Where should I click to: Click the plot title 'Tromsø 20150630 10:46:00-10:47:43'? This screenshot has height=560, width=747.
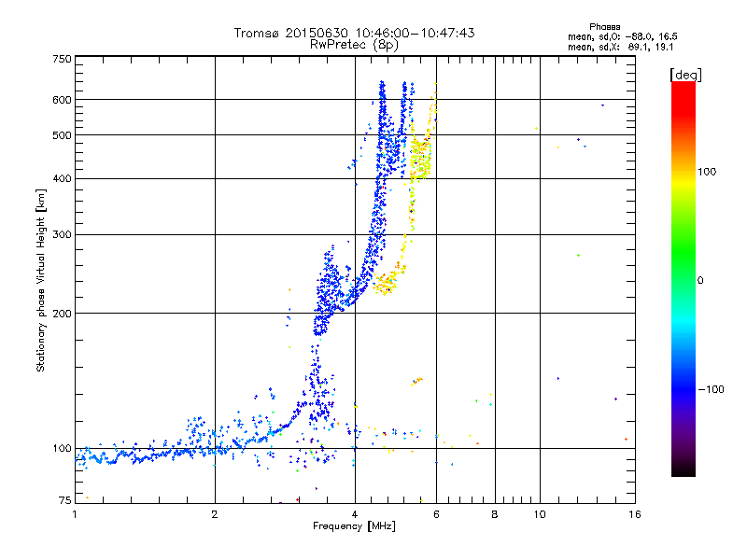click(x=354, y=33)
